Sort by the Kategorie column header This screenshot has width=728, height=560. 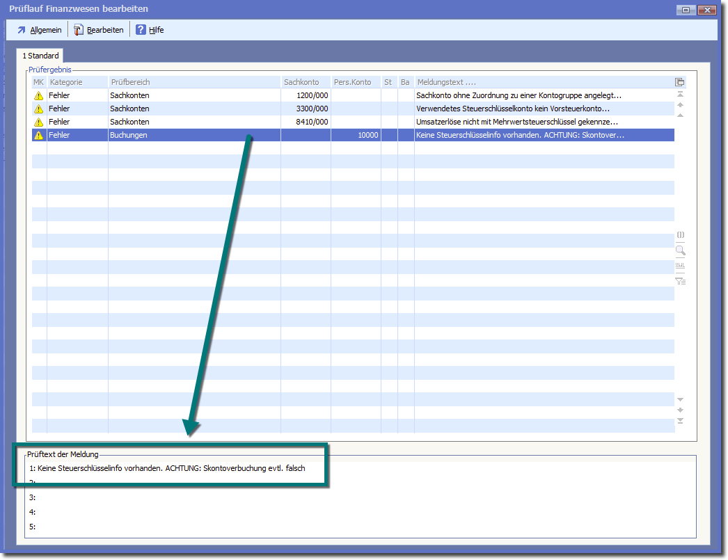pyautogui.click(x=77, y=82)
